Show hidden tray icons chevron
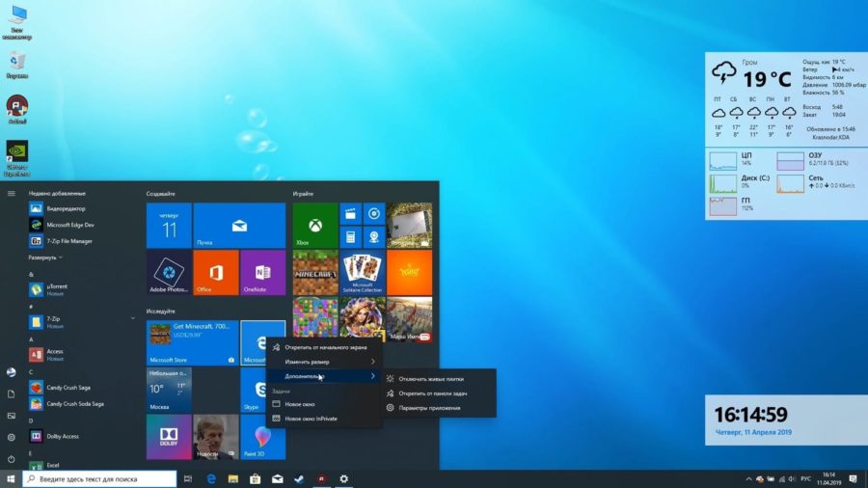868x488 pixels. (748, 479)
